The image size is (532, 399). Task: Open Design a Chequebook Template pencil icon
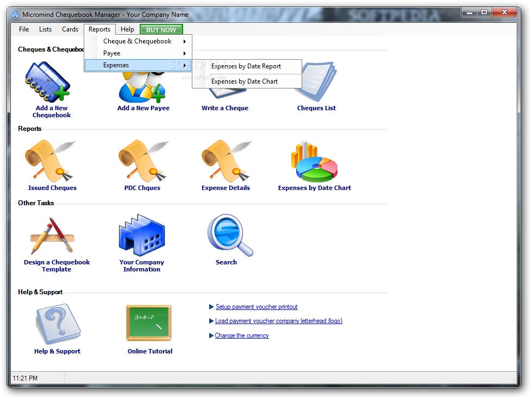point(52,236)
